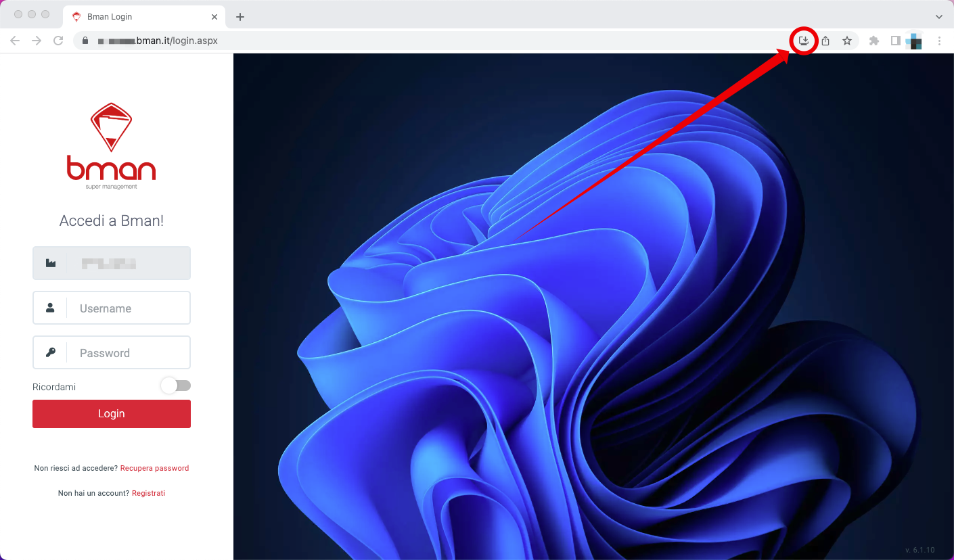Open the Extensions puzzle icon
The width and height of the screenshot is (954, 560).
click(x=874, y=41)
